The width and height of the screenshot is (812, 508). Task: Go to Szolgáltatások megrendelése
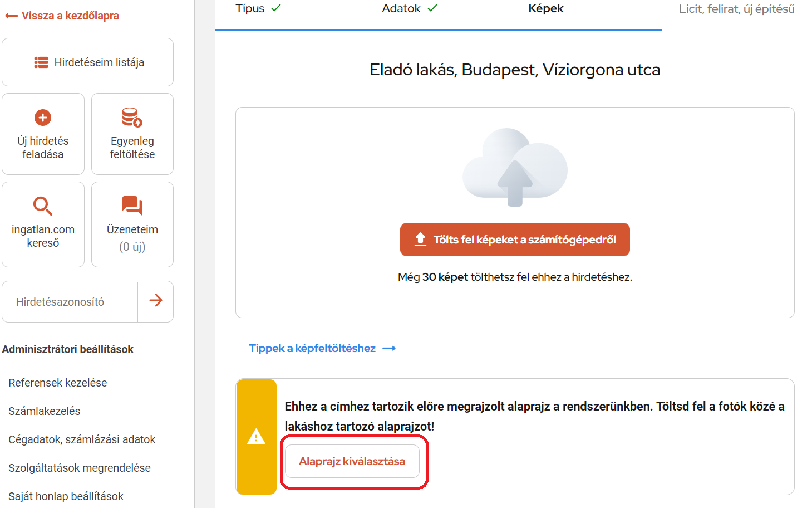(x=80, y=468)
